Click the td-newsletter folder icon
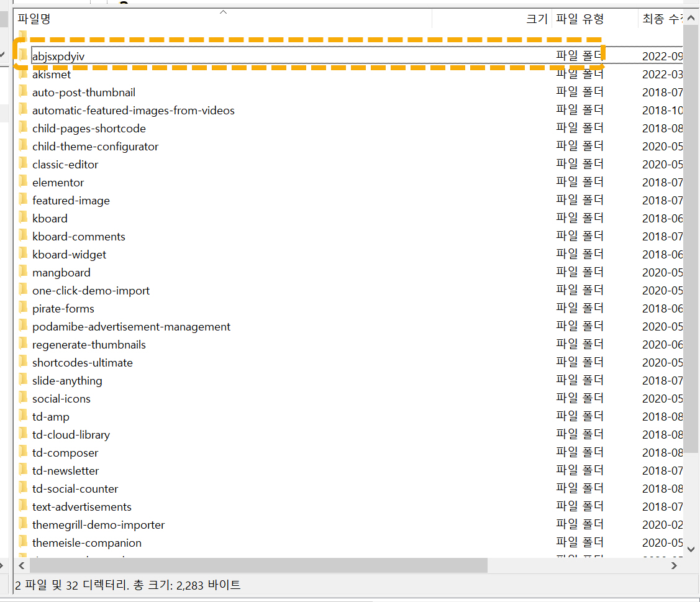Image resolution: width=700 pixels, height=602 pixels. click(23, 470)
